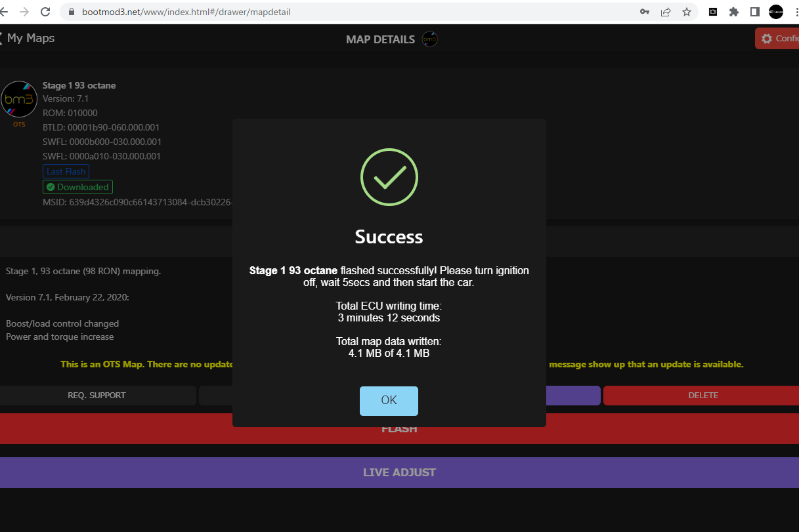Click the purple button left of DELETE
The width and height of the screenshot is (799, 532).
572,396
